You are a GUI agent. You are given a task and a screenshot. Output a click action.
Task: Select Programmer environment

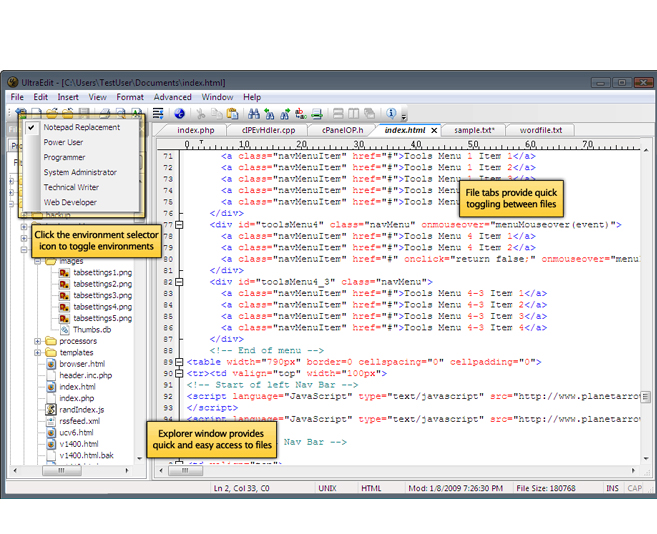(x=64, y=157)
